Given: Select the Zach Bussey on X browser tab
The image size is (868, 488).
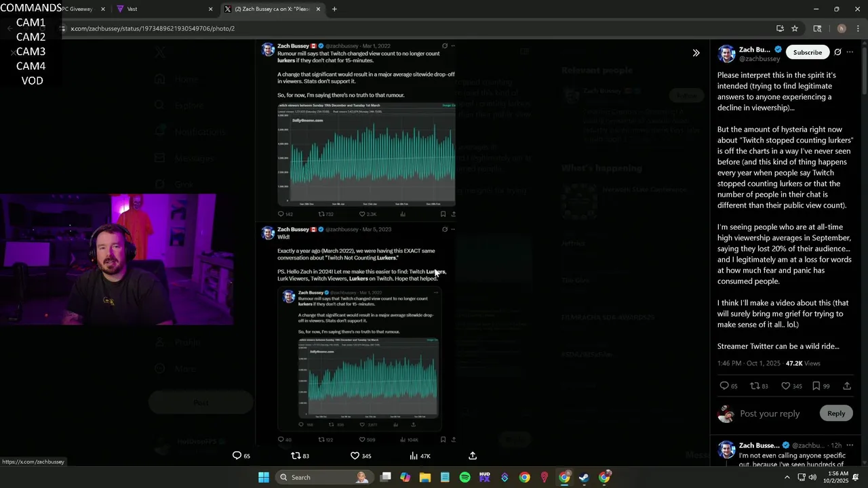Looking at the screenshot, I should pyautogui.click(x=271, y=9).
